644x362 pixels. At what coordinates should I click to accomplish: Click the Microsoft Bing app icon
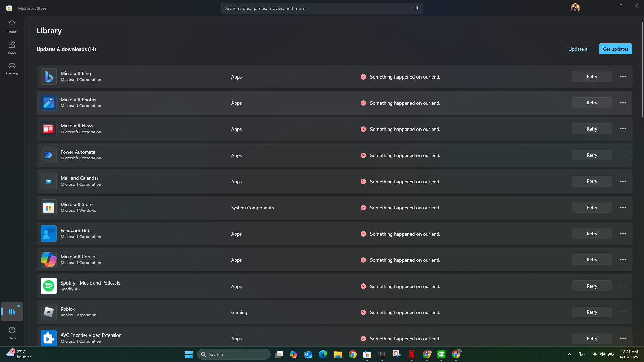point(49,76)
